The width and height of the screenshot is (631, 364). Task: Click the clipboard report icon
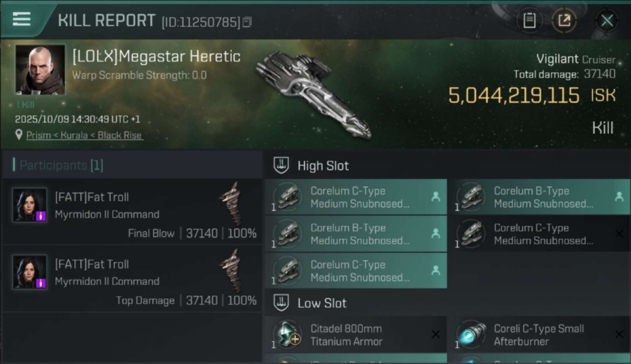(529, 20)
